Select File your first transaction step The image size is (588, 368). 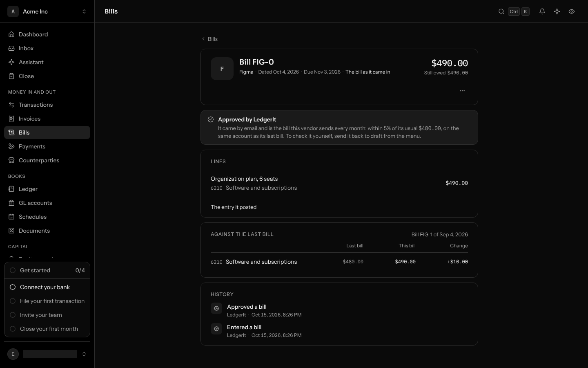point(47,301)
